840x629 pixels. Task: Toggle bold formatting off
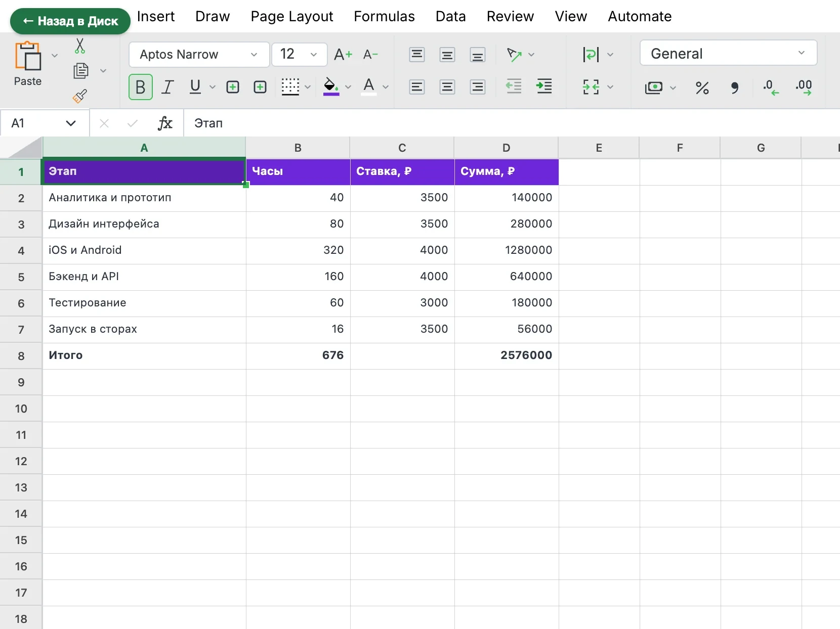click(x=141, y=87)
